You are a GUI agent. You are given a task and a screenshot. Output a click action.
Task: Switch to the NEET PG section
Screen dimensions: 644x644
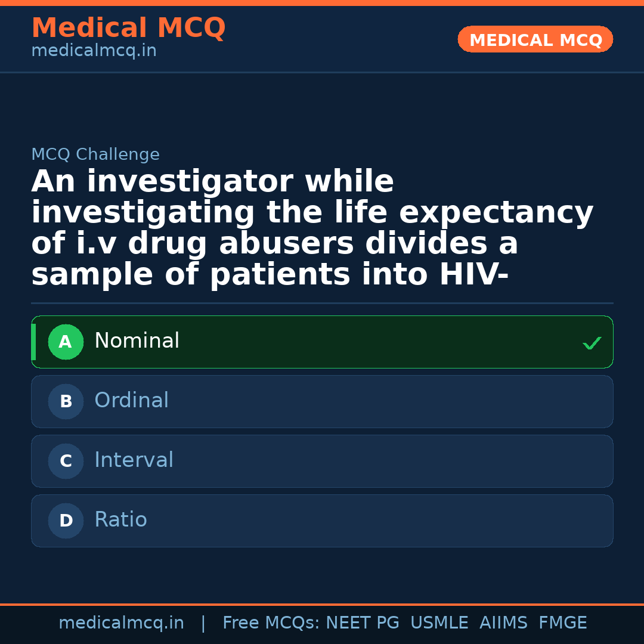coord(362,622)
